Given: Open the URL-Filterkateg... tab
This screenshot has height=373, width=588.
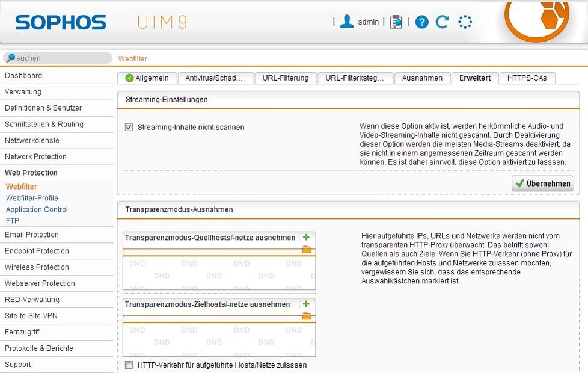Looking at the screenshot, I should [355, 78].
